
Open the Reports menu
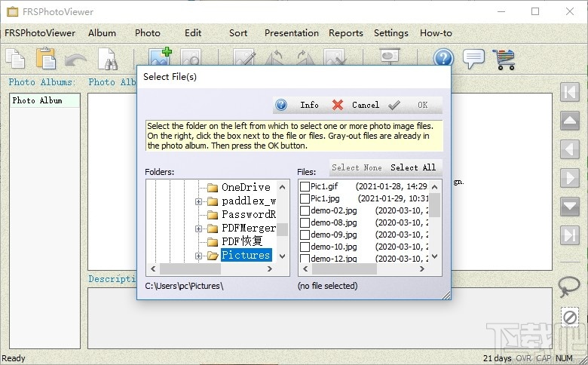pyautogui.click(x=346, y=33)
